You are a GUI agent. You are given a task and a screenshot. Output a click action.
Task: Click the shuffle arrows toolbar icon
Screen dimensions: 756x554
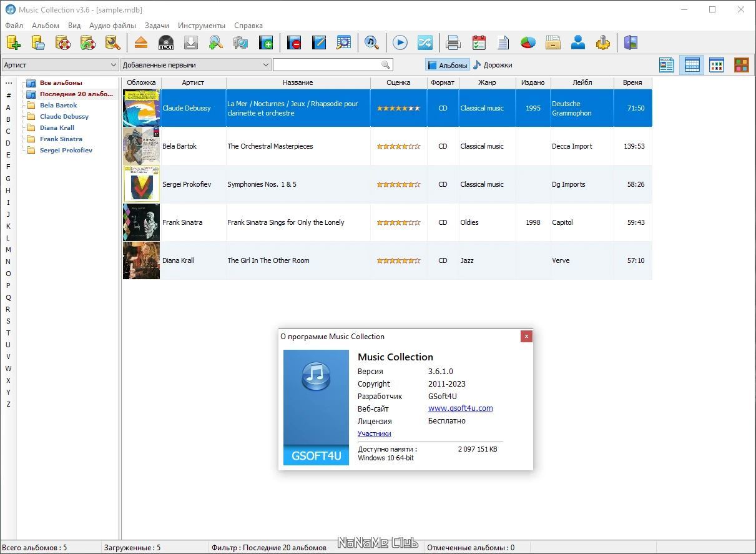[x=425, y=42]
